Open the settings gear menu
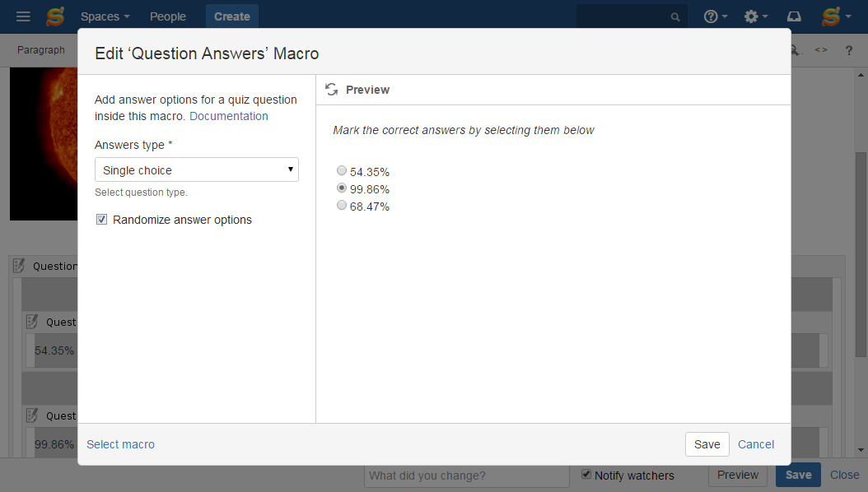 coord(756,16)
